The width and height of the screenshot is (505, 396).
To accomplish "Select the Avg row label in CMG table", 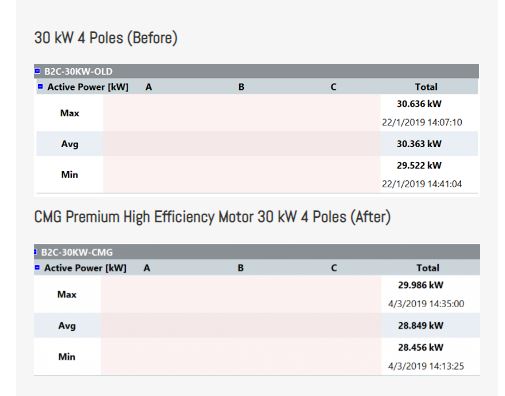I will point(67,326).
